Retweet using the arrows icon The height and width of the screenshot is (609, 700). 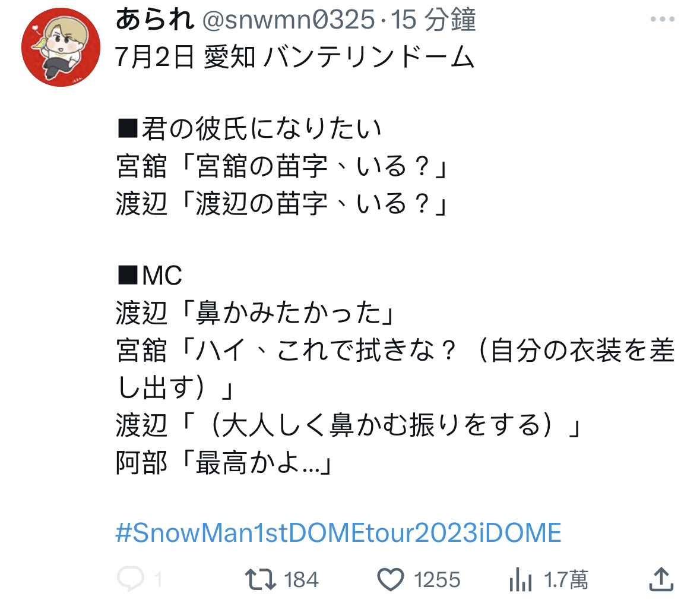click(x=260, y=579)
